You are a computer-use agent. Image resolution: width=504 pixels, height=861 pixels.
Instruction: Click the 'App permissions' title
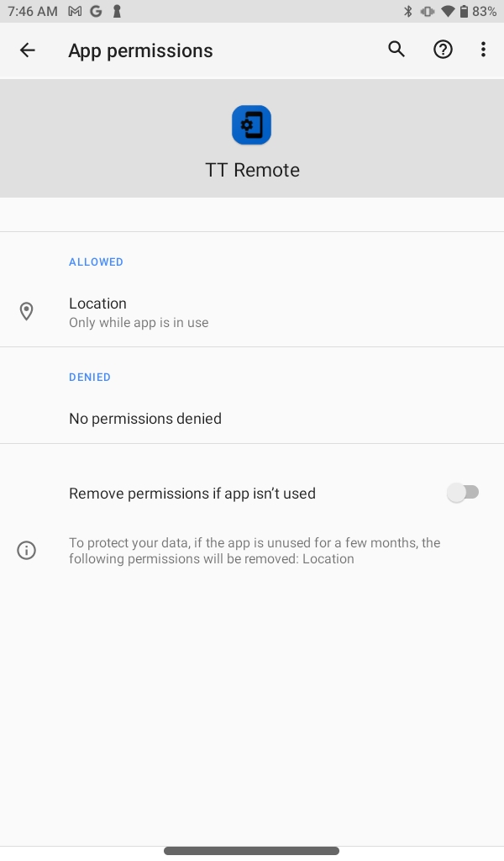140,50
